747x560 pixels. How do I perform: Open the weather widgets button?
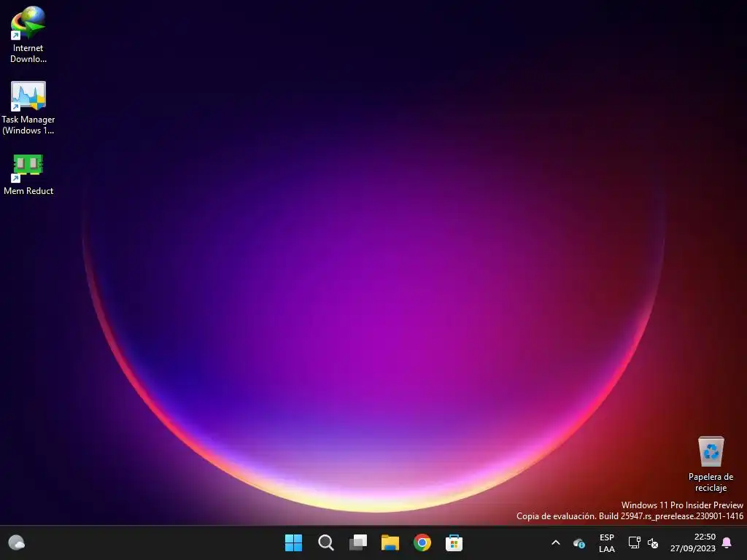(x=17, y=542)
